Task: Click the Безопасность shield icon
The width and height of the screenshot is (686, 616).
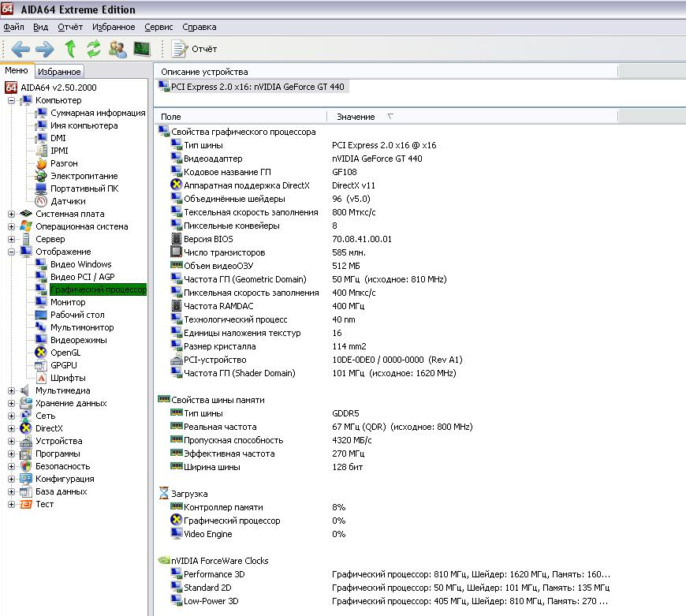Action: [26, 466]
